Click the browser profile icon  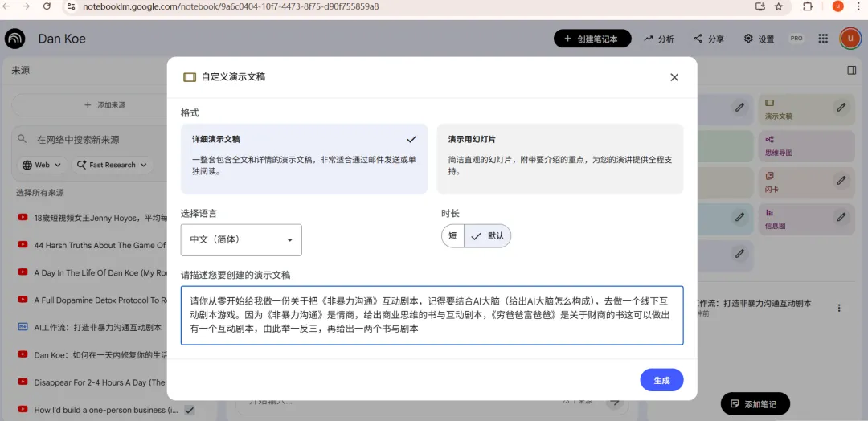837,6
